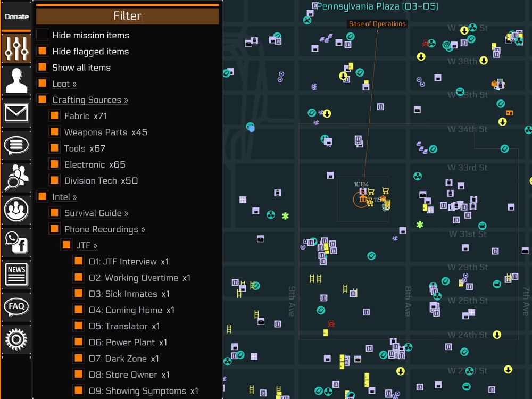The width and height of the screenshot is (532, 399).
Task: Uncheck the 08: Store Owner checkbox
Action: pyautogui.click(x=79, y=374)
